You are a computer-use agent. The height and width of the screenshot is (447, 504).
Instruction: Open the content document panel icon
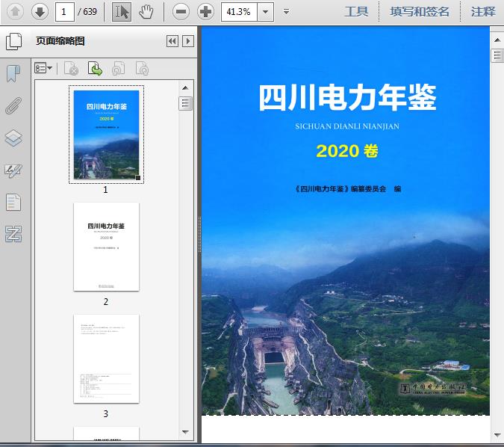[13, 202]
